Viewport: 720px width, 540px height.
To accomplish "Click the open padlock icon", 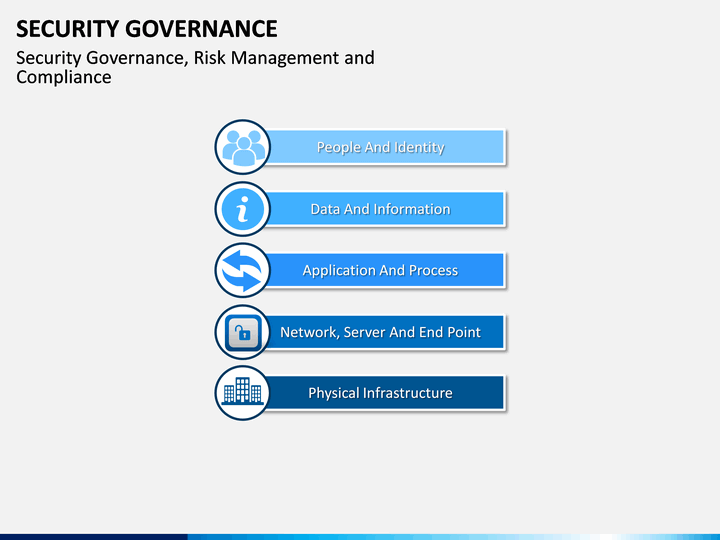I will tap(243, 332).
